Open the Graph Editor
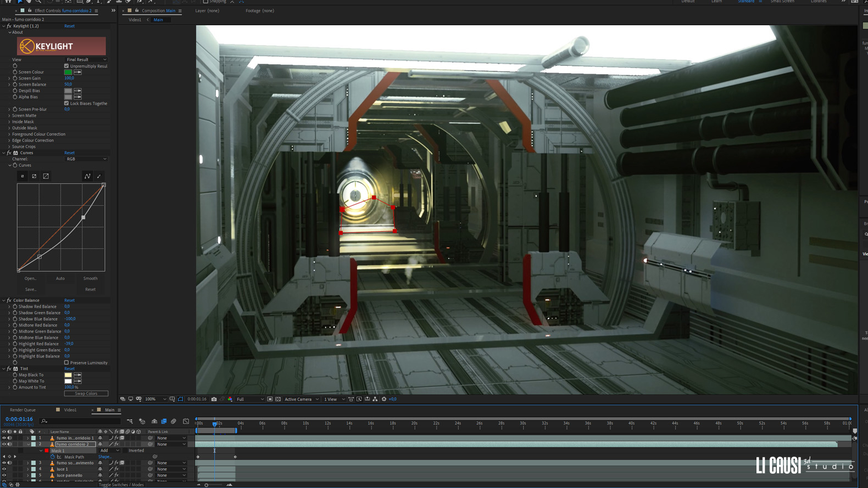868x488 pixels. 186,421
